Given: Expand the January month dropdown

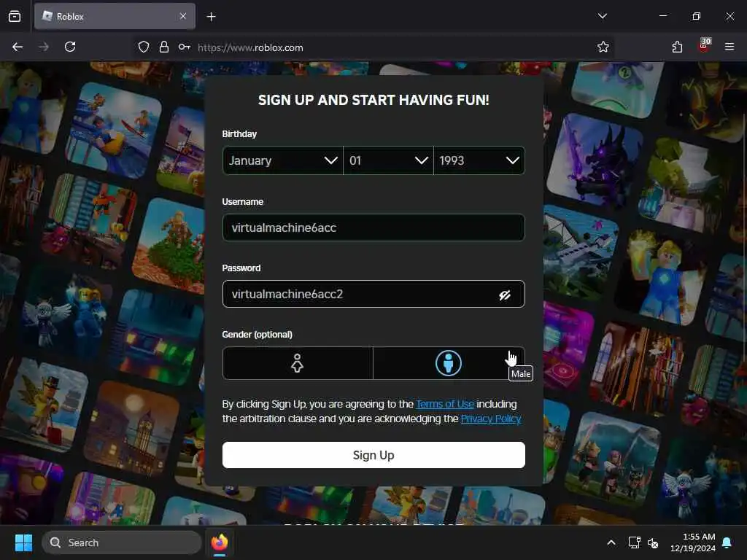Looking at the screenshot, I should tap(283, 160).
